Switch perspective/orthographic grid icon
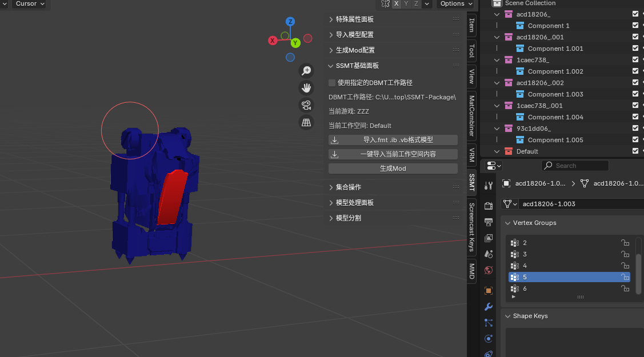644x357 pixels. pyautogui.click(x=306, y=122)
